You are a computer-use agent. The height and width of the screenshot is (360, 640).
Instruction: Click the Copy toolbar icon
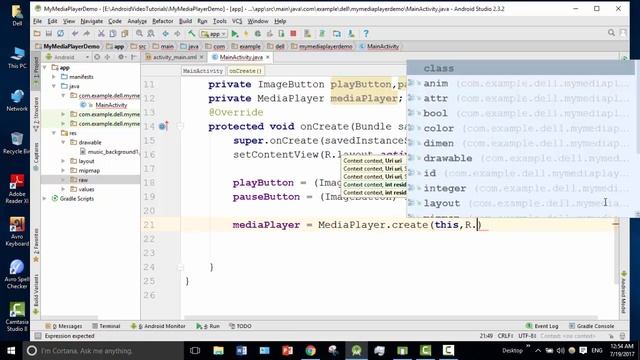[x=113, y=34]
